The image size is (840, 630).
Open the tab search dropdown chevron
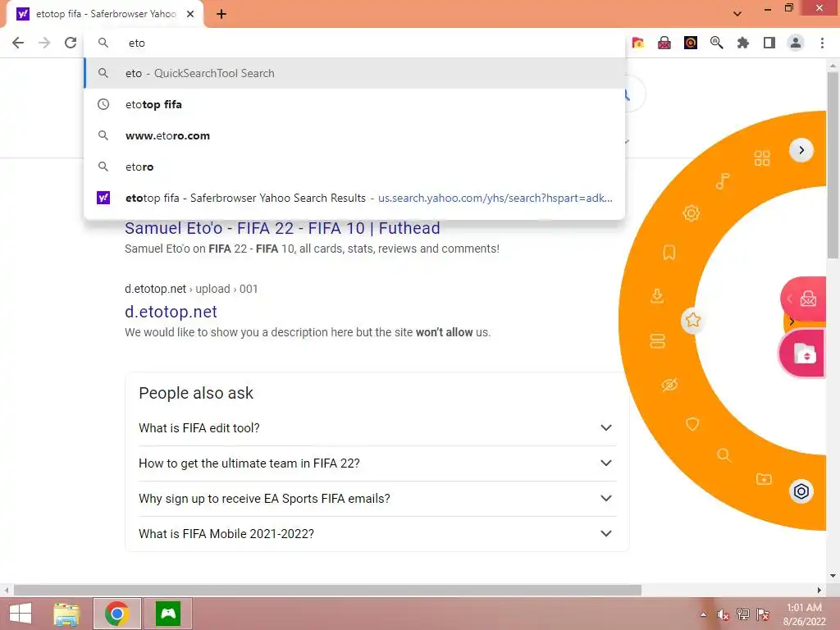click(x=737, y=13)
